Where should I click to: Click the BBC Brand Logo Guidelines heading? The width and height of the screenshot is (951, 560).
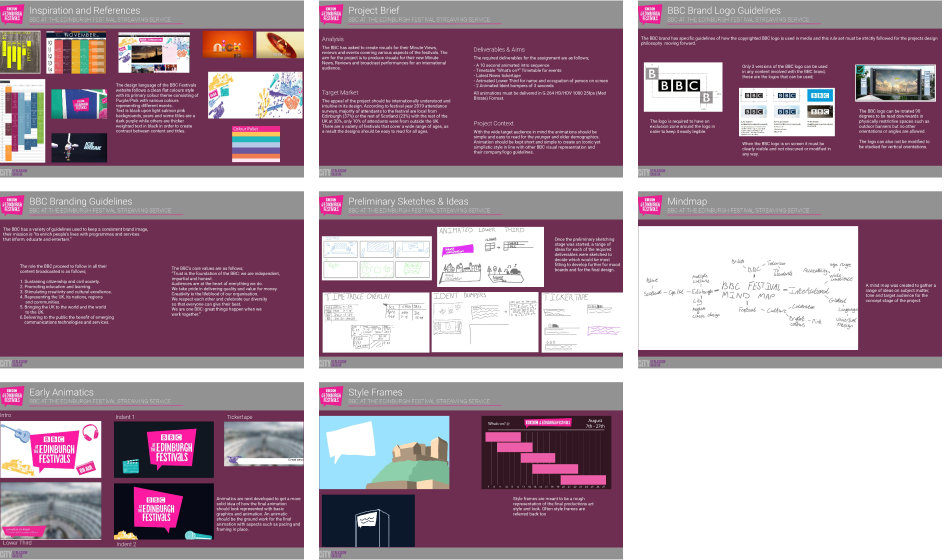point(724,10)
